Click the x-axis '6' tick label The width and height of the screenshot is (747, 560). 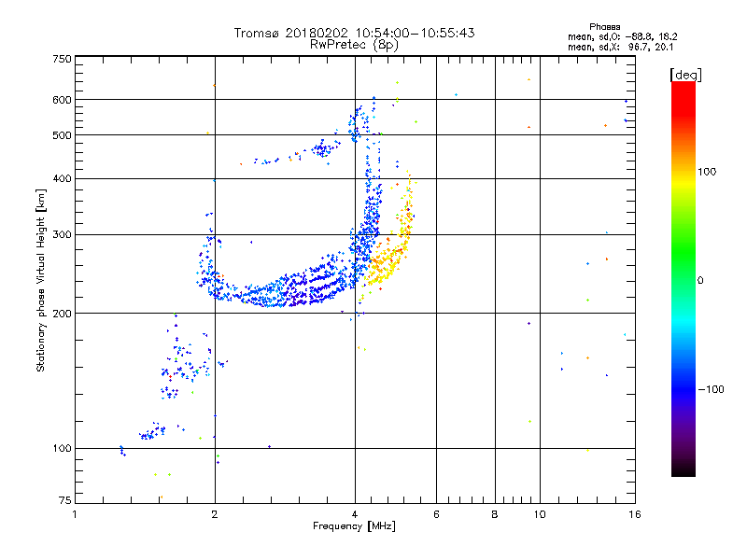(436, 514)
